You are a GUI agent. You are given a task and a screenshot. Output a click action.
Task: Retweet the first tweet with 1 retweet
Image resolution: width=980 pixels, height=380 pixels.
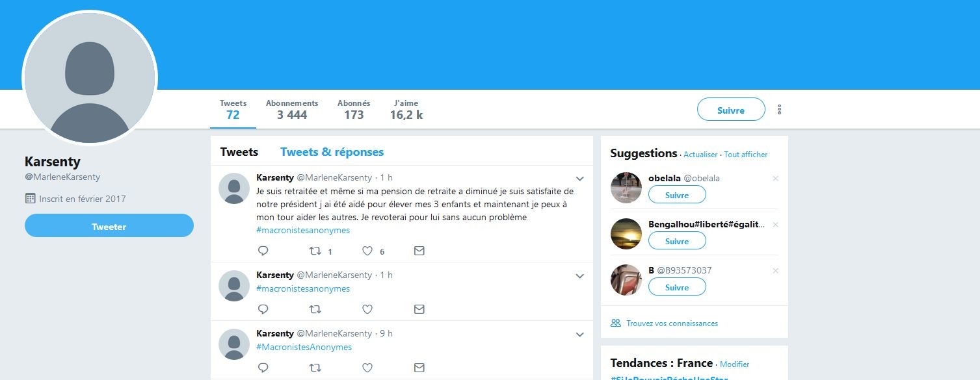[315, 251]
